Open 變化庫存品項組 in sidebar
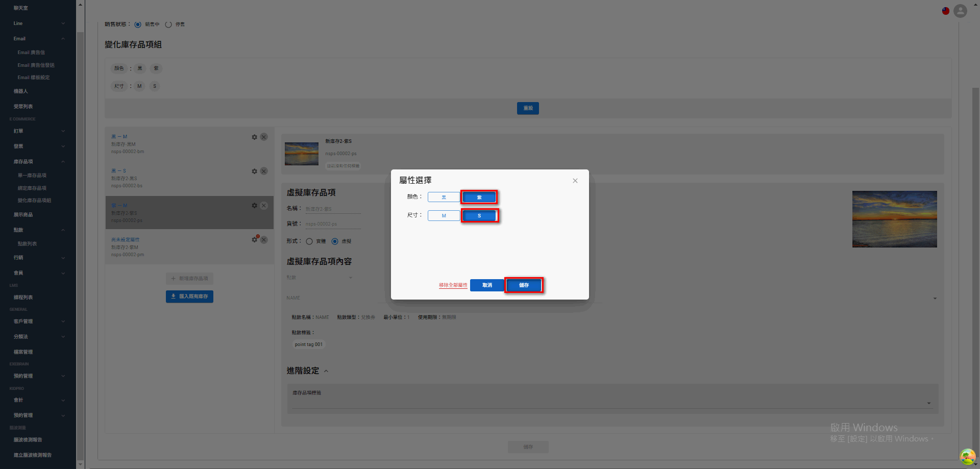This screenshot has width=980, height=469. [x=34, y=201]
